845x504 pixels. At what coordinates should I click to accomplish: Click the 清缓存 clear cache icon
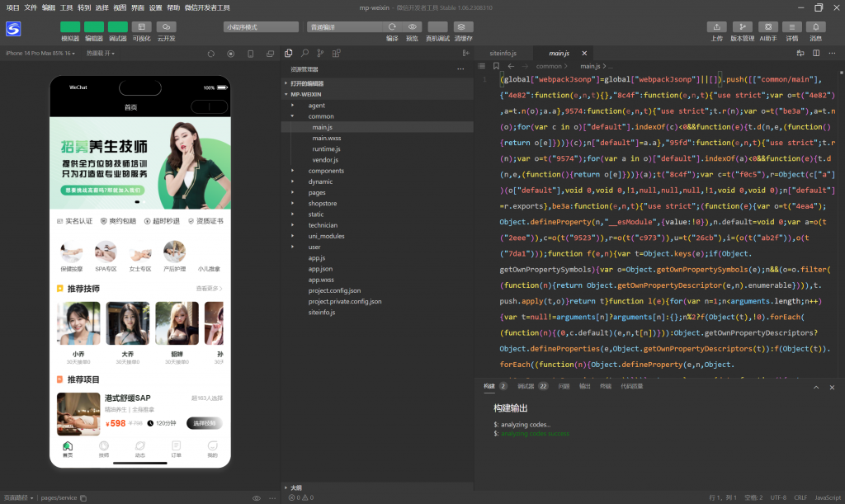463,27
